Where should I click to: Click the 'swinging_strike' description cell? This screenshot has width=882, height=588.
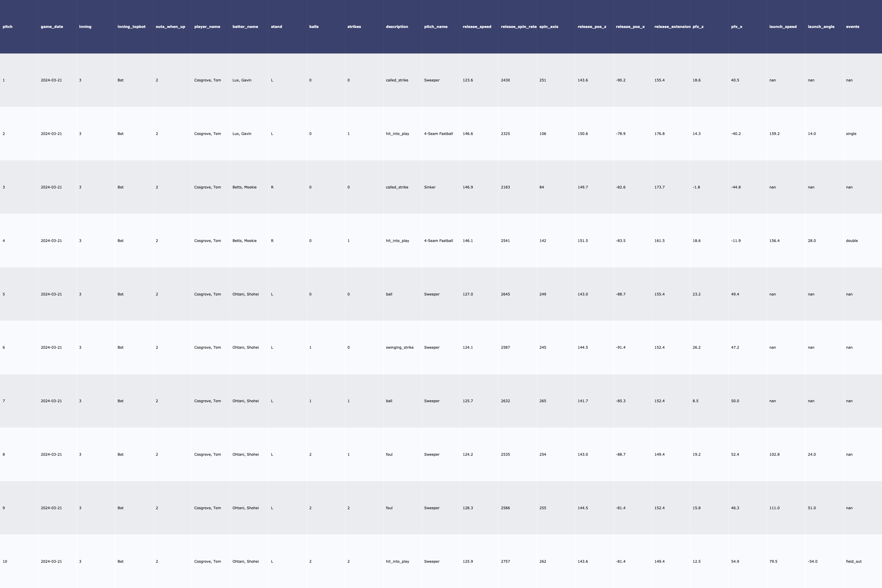click(399, 348)
